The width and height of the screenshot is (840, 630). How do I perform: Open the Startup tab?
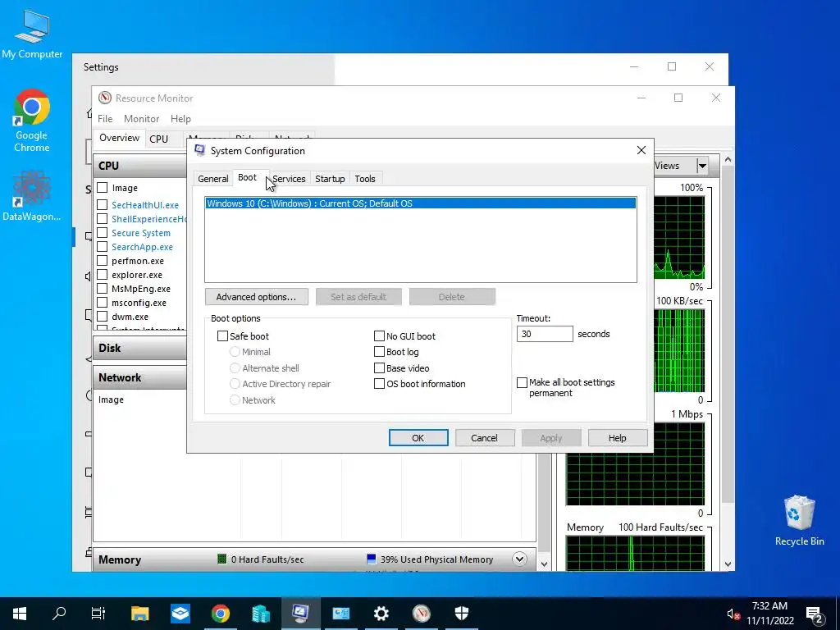coord(330,178)
